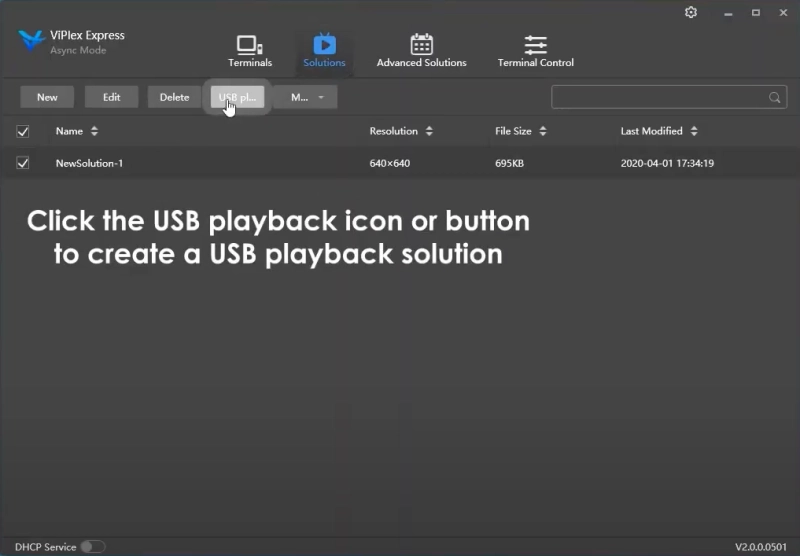The image size is (800, 556).
Task: Click the USB playback button
Action: pos(237,97)
